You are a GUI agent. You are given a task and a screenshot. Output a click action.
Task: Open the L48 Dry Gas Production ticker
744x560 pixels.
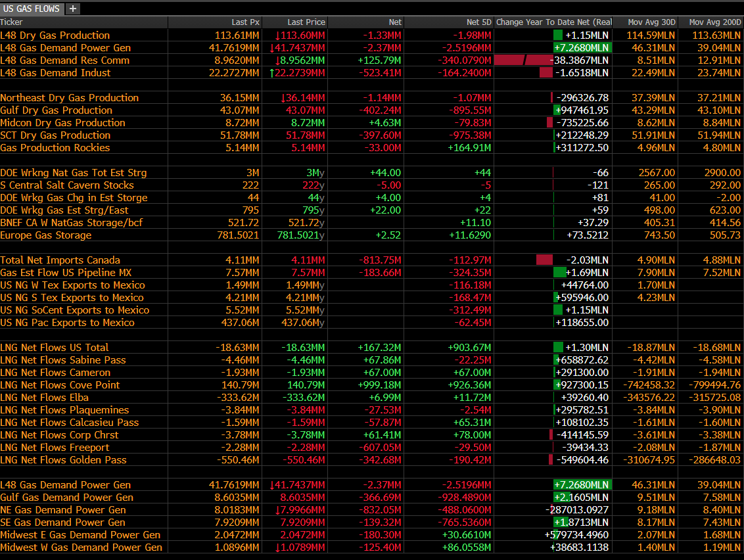(x=55, y=35)
